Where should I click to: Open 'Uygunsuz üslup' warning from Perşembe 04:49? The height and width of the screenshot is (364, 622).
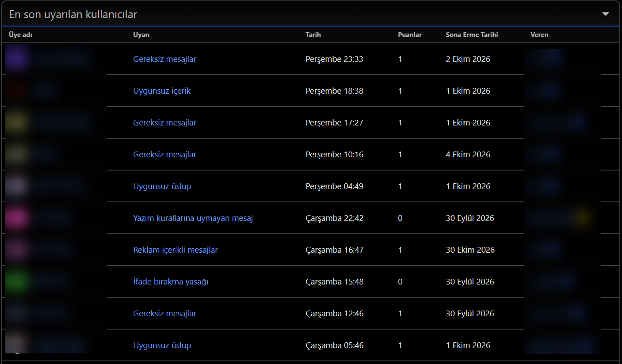162,186
